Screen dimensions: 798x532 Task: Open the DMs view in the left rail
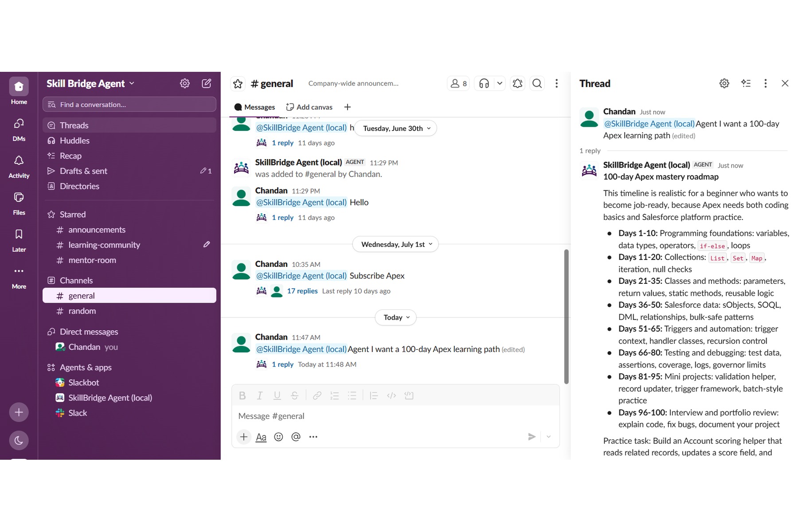pos(19,129)
